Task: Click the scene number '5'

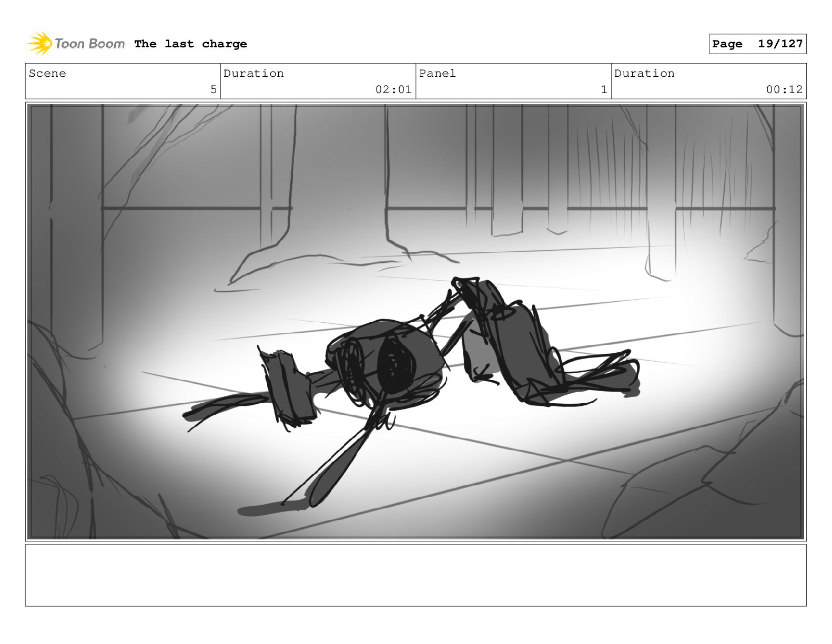Action: pyautogui.click(x=213, y=89)
